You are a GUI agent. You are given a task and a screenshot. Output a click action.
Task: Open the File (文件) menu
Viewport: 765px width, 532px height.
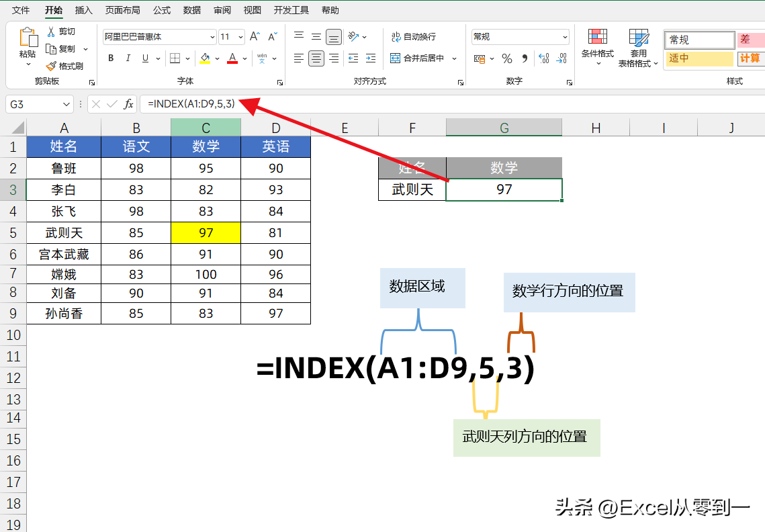[21, 10]
